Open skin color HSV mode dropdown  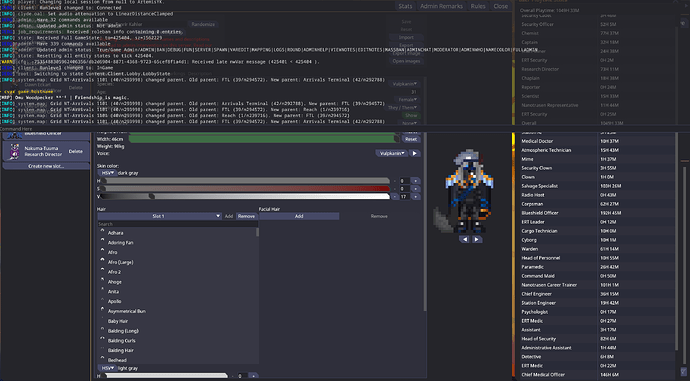pos(108,173)
